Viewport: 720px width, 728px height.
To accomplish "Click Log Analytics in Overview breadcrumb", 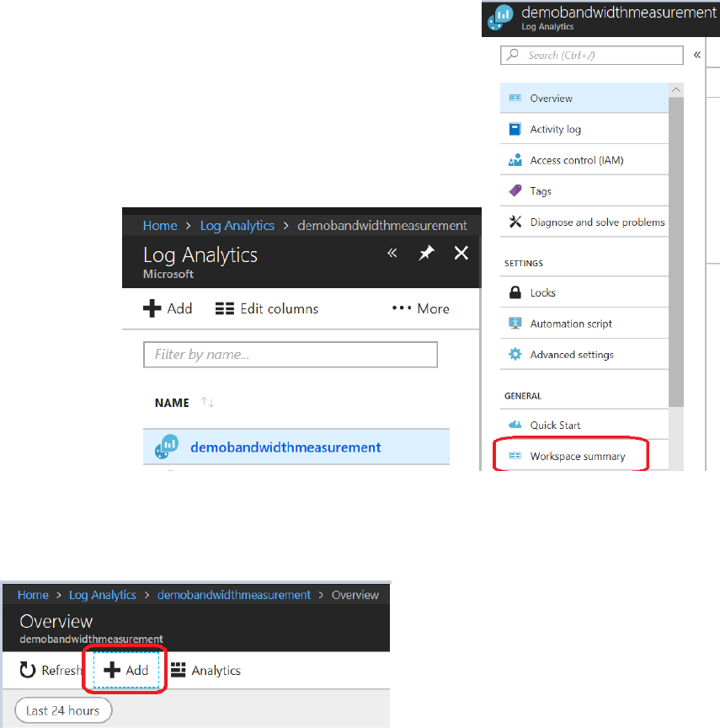I will point(103,595).
